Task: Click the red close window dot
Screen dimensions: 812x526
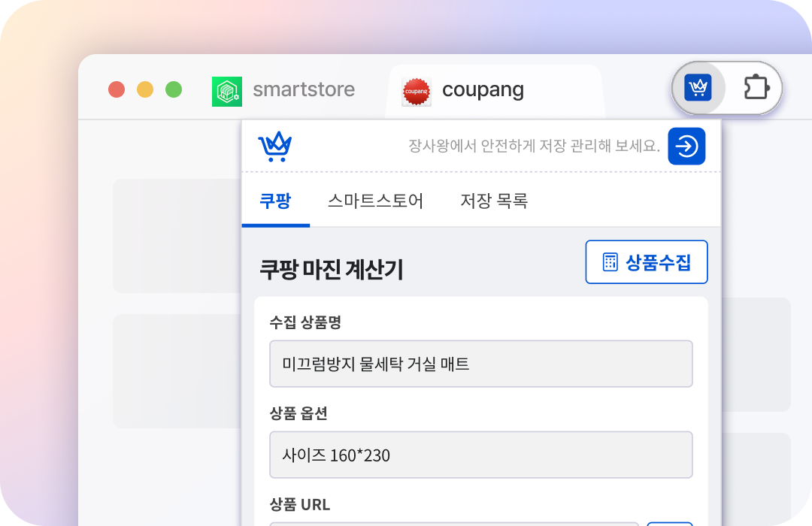Action: pyautogui.click(x=117, y=89)
